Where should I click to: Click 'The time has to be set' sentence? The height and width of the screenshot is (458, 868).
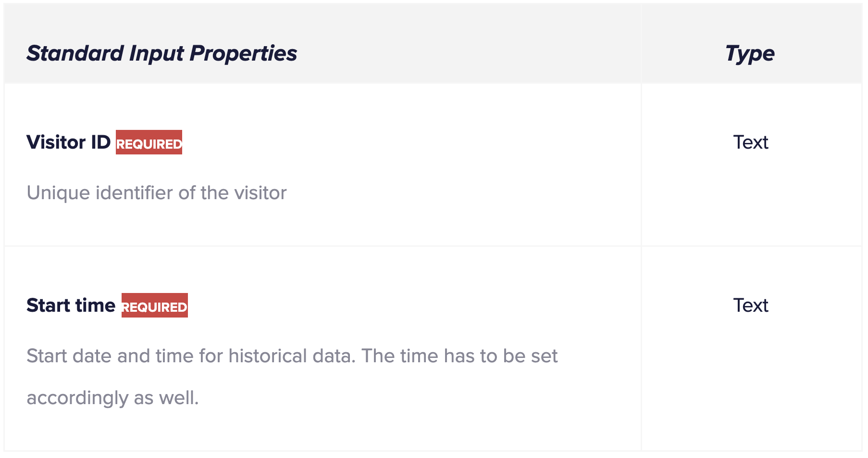point(459,356)
